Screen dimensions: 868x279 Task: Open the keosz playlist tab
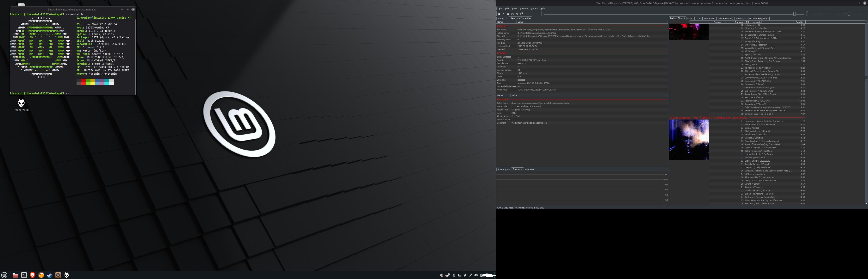coord(698,19)
